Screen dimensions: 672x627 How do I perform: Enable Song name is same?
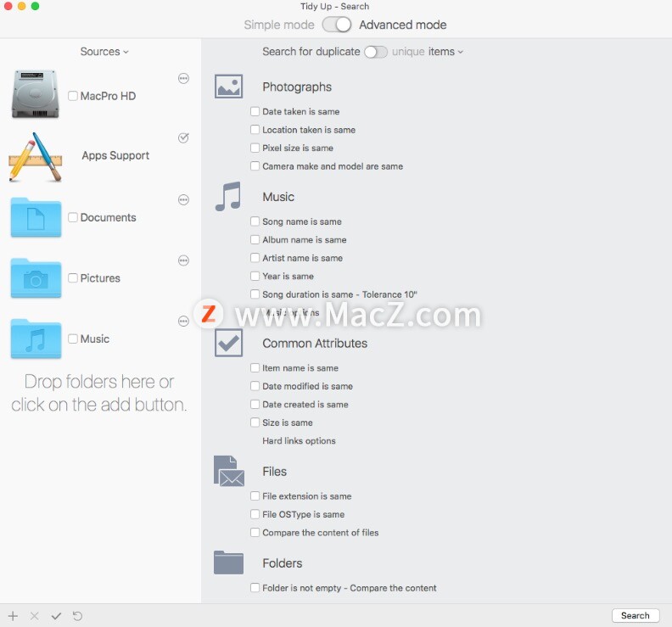click(255, 221)
